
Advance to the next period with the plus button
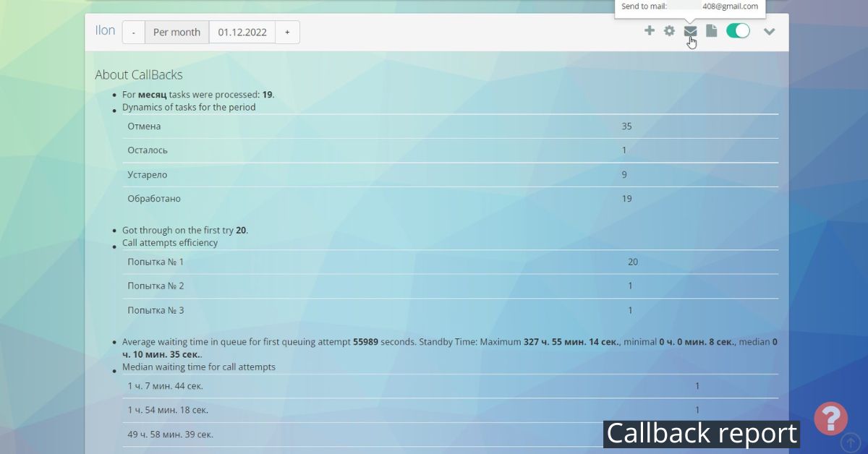pos(287,32)
